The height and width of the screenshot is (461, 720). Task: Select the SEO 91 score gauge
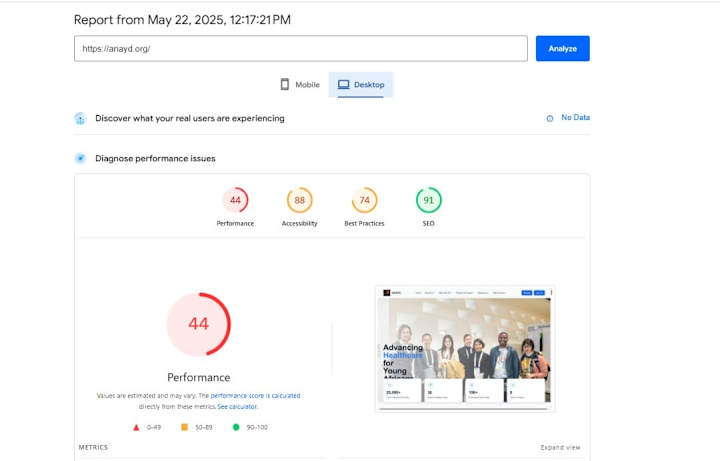(428, 200)
